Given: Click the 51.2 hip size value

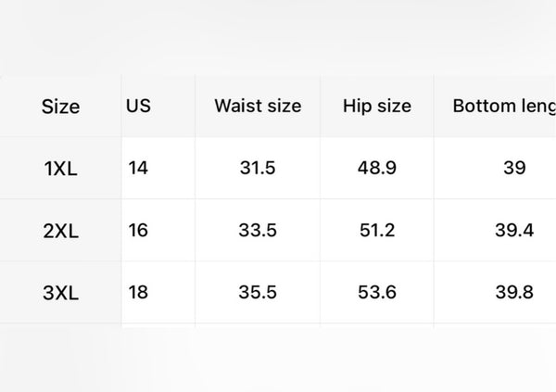Looking at the screenshot, I should click(x=377, y=230).
